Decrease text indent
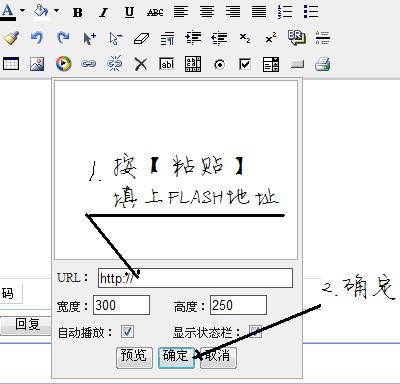This screenshot has width=400, height=384. point(219,38)
